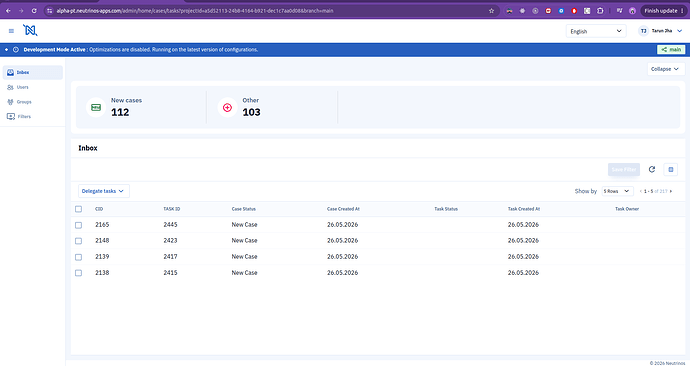Select the Other 103 card
690x366 pixels.
coord(272,107)
